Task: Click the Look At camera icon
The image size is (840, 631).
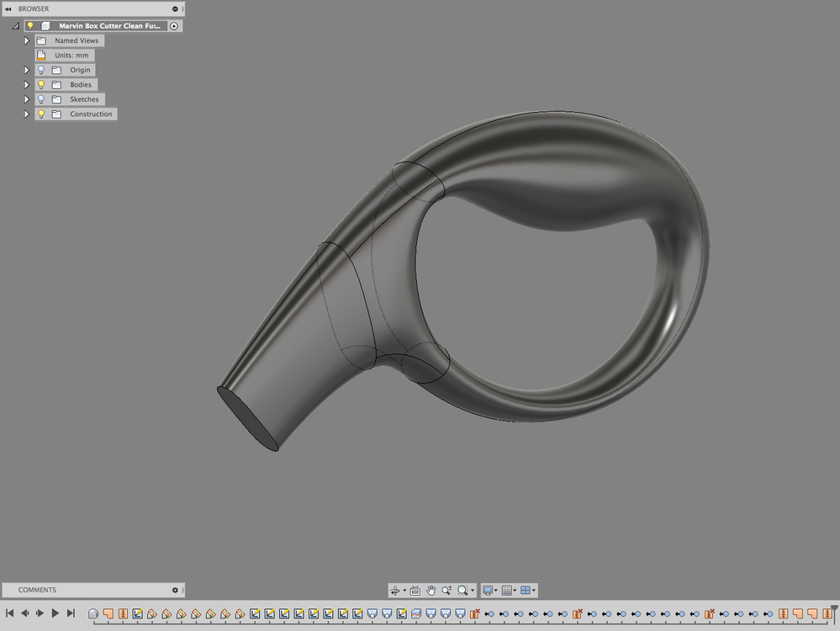Action: point(415,591)
